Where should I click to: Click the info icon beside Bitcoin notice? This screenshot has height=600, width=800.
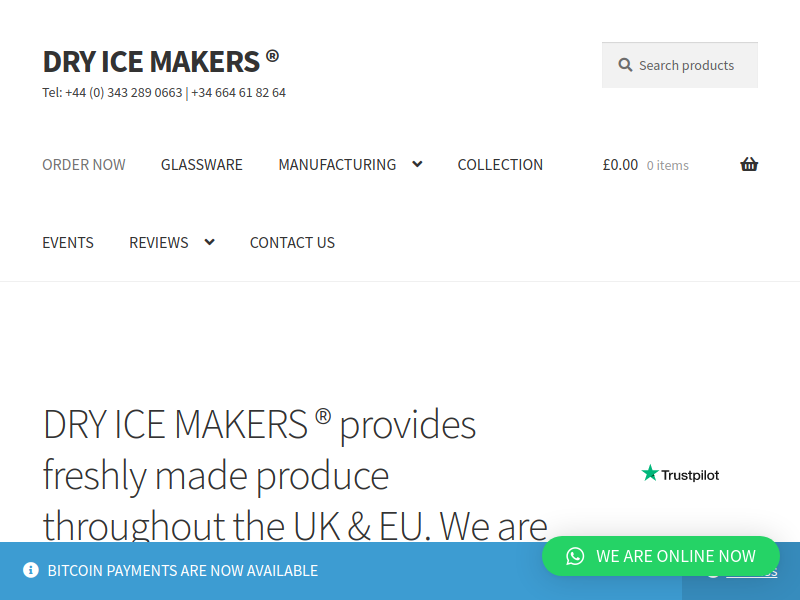click(x=31, y=570)
